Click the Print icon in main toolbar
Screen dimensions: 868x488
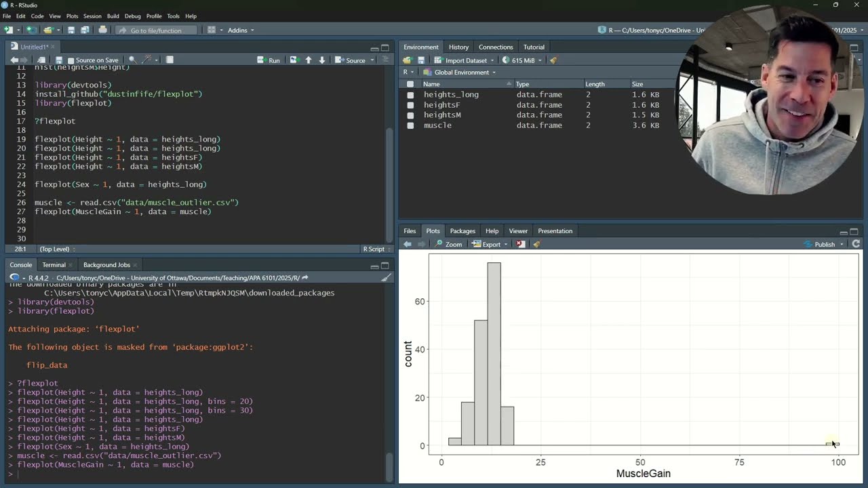[102, 30]
